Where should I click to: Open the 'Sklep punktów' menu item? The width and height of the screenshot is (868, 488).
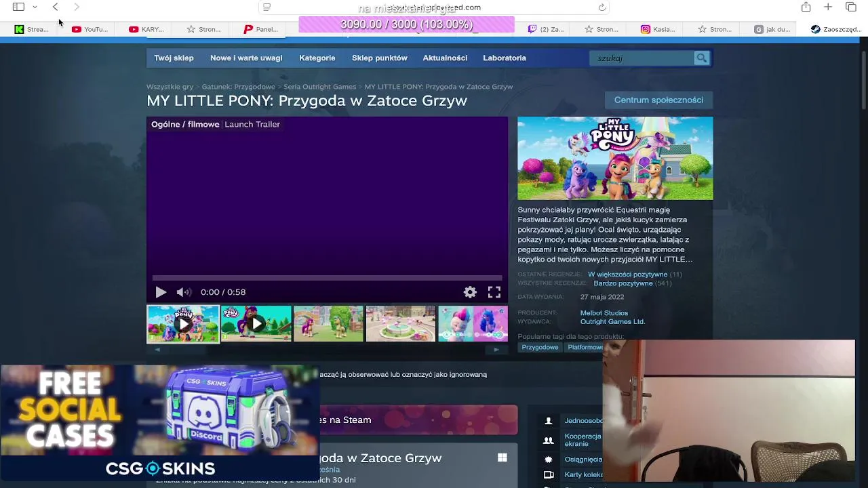pos(380,58)
